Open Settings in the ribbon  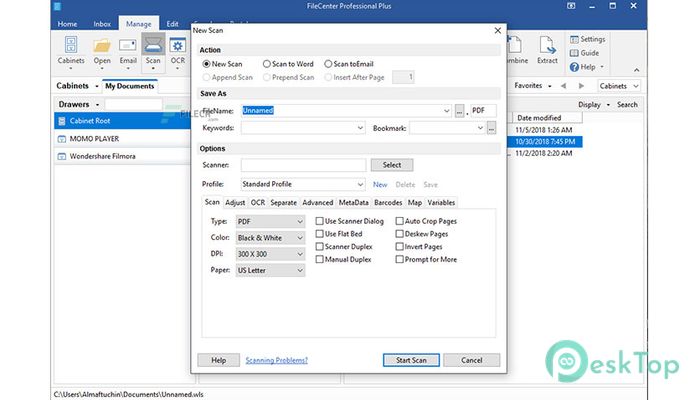(x=588, y=39)
